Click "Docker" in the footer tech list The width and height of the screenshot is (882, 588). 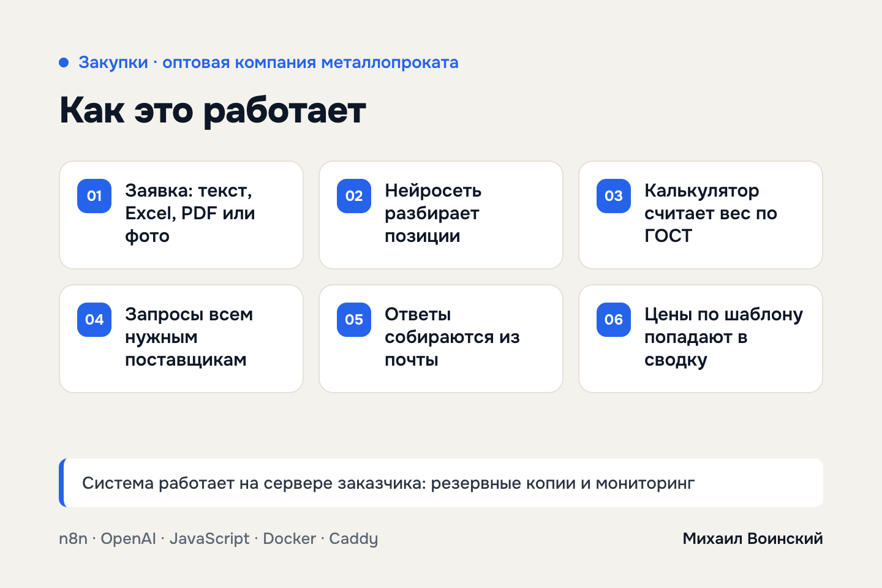[x=289, y=538]
